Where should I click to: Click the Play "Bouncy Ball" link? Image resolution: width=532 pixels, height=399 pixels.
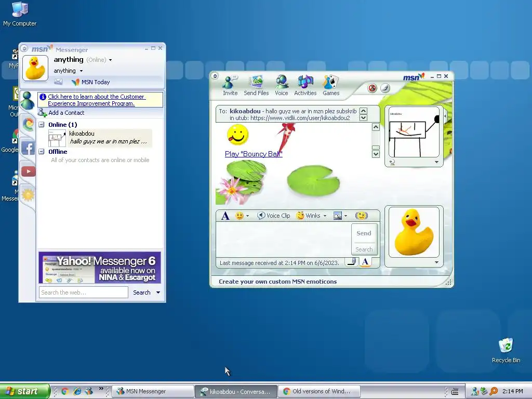pyautogui.click(x=254, y=154)
